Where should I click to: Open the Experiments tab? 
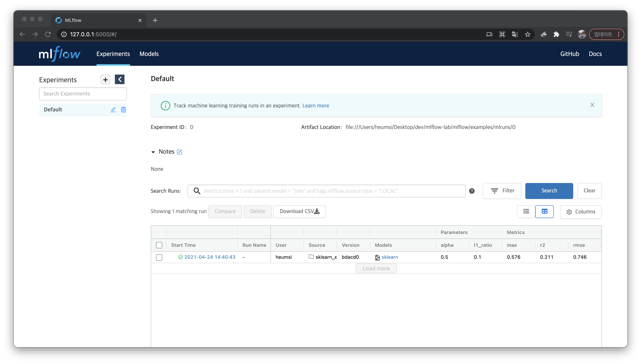(x=113, y=54)
